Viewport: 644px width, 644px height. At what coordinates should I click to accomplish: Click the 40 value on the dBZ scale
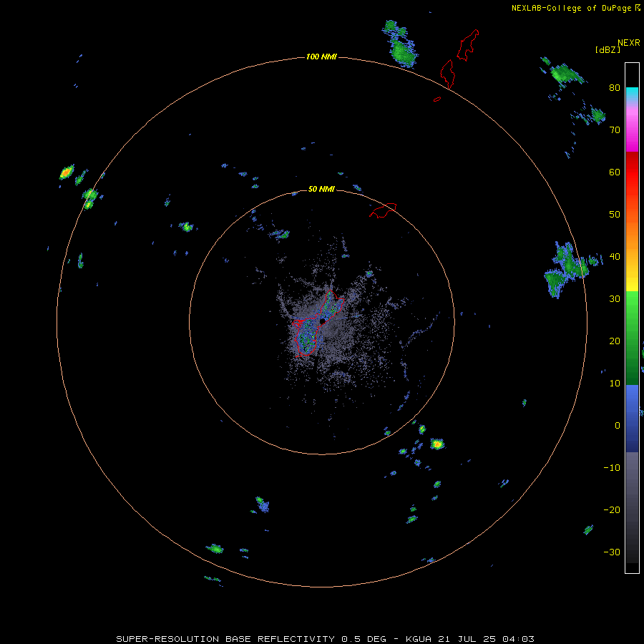pos(615,257)
